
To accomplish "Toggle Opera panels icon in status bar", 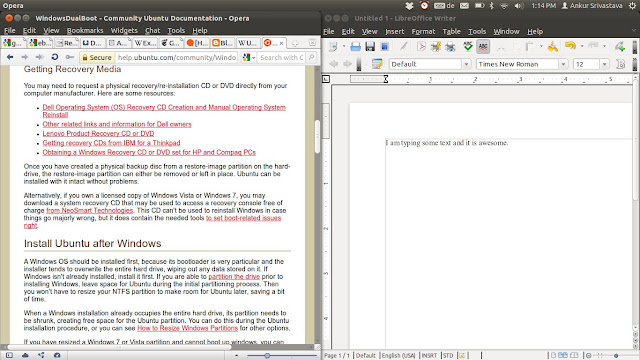I will [9, 356].
